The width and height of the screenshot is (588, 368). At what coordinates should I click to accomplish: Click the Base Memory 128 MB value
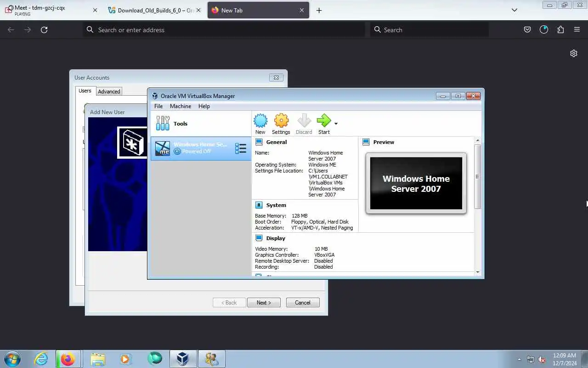[300, 216]
